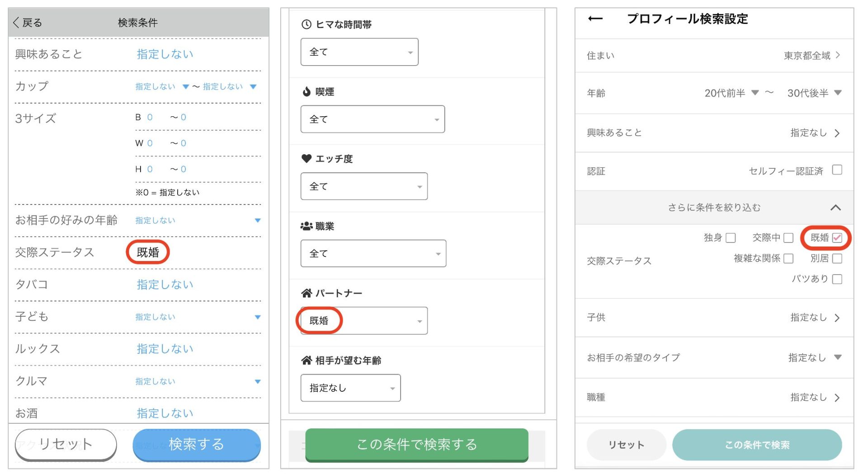868x475 pixels.
Task: Open the 職種 setting row
Action: coord(714,398)
